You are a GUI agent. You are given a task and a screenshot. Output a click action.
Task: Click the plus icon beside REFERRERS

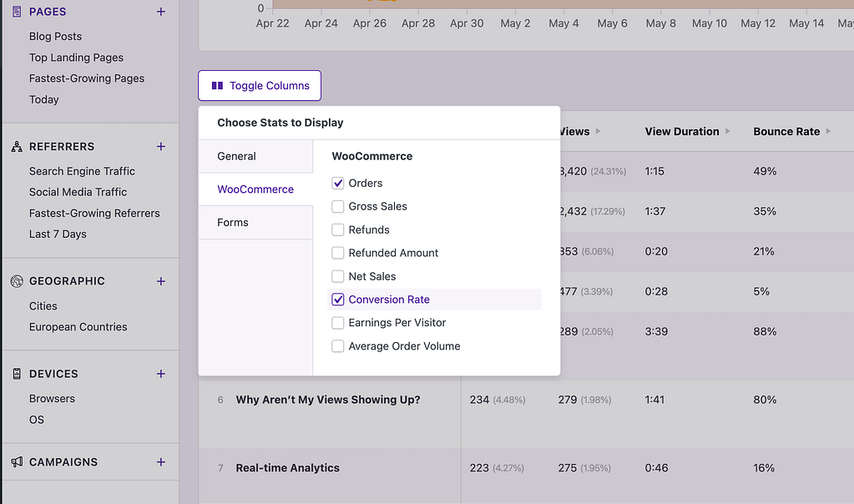click(160, 146)
